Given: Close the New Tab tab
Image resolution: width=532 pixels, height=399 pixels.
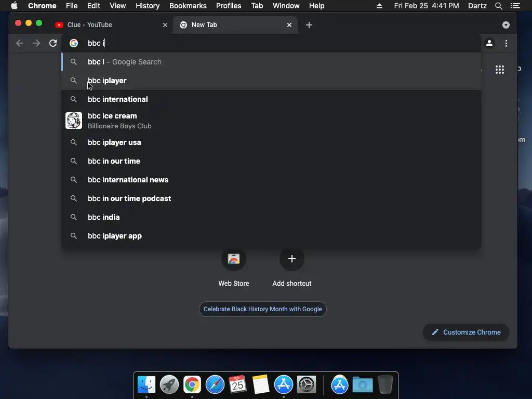Looking at the screenshot, I should pos(289,25).
